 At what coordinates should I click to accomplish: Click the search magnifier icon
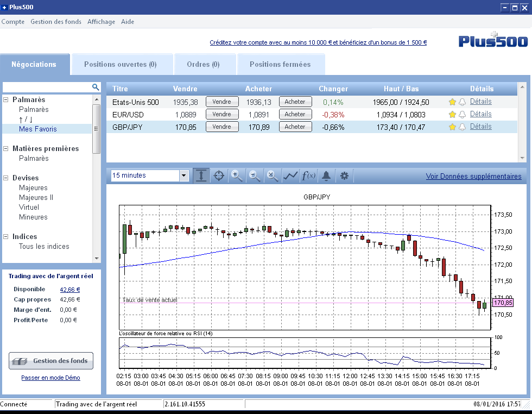point(96,87)
